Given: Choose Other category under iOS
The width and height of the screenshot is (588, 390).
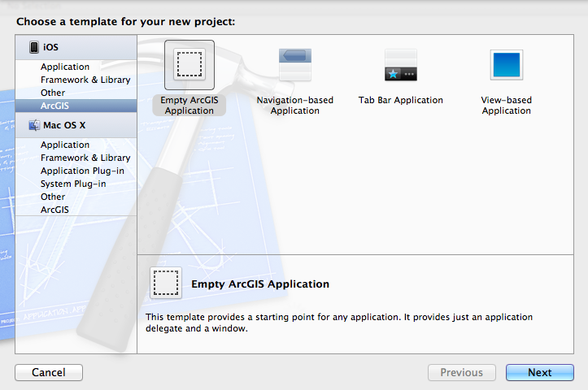Looking at the screenshot, I should [x=53, y=93].
